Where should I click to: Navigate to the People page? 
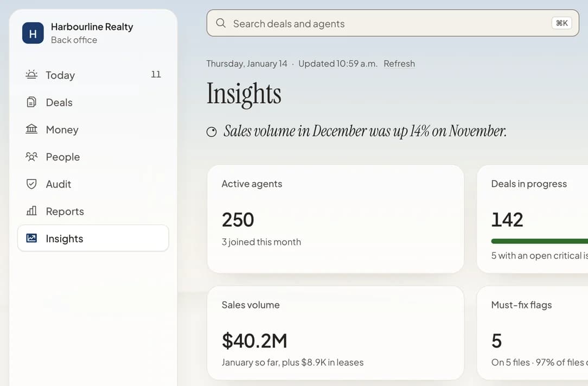pos(93,157)
